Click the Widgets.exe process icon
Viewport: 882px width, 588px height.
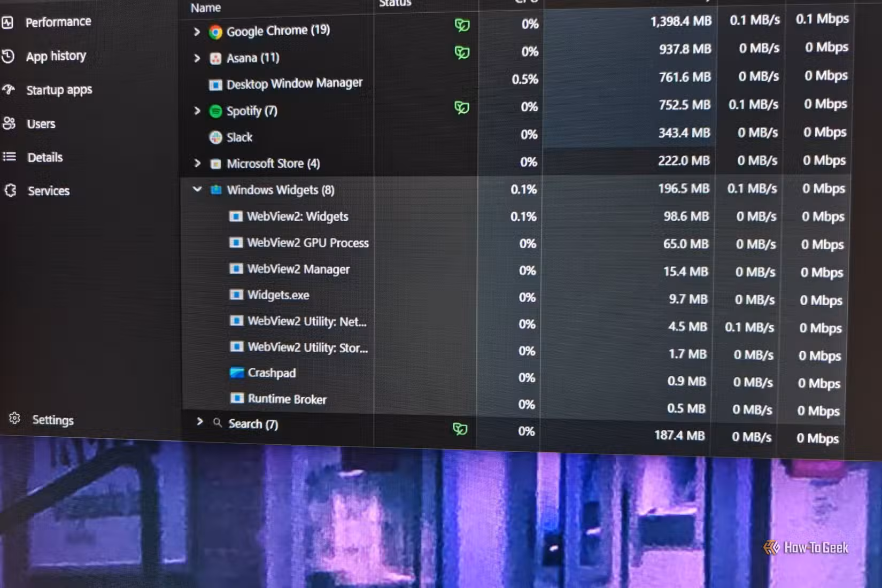click(x=236, y=295)
